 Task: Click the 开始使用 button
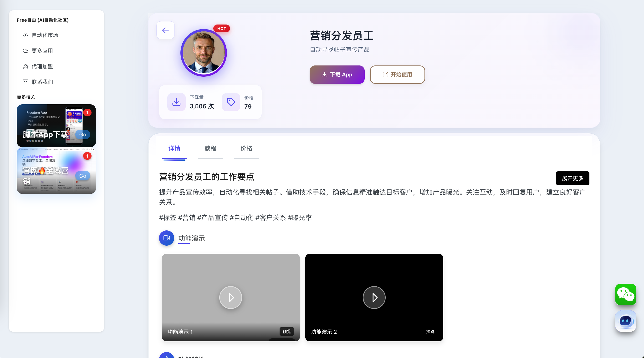point(397,75)
